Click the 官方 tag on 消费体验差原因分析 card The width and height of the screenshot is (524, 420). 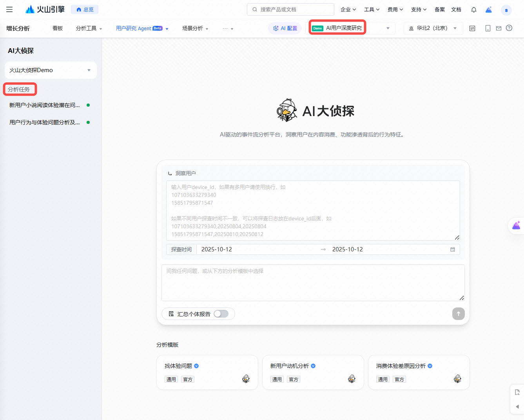(399, 379)
